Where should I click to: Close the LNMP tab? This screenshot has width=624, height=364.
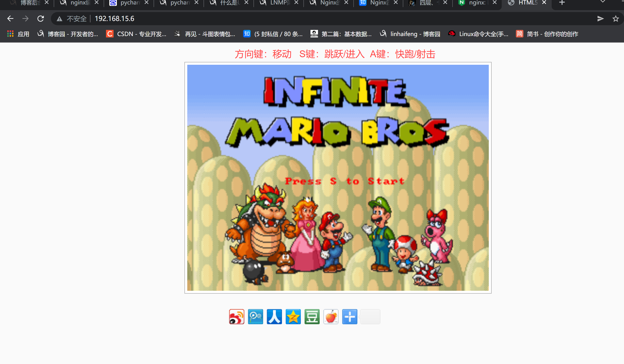click(x=296, y=3)
